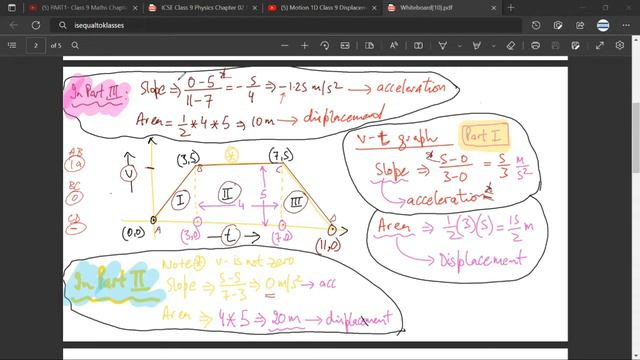Zoom in the PDF
Viewport: 640px width, 360px height.
[x=304, y=45]
